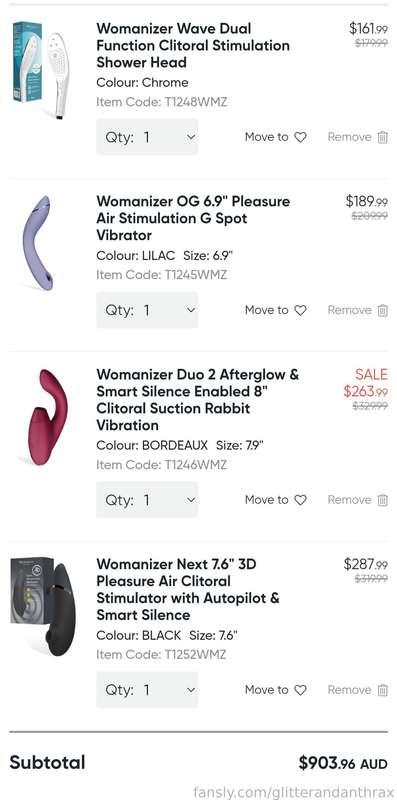The image size is (397, 800).
Task: Change the quantity of the Womanizer Next 7.6" item
Action: click(147, 689)
